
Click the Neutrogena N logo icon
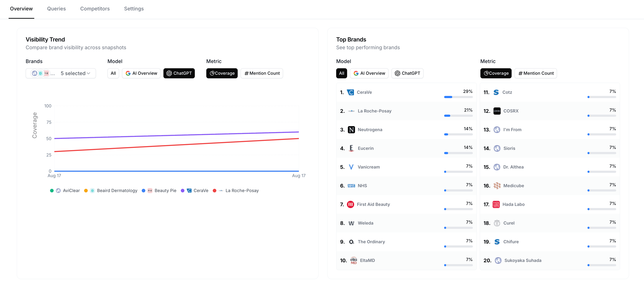click(x=351, y=130)
